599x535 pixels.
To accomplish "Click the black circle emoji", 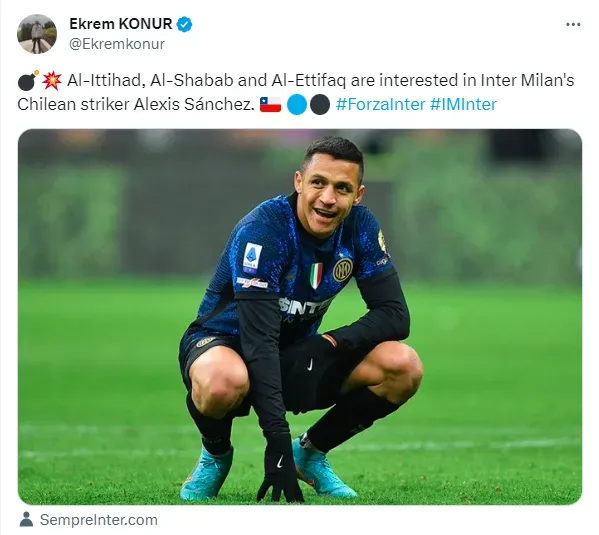I will point(320,105).
